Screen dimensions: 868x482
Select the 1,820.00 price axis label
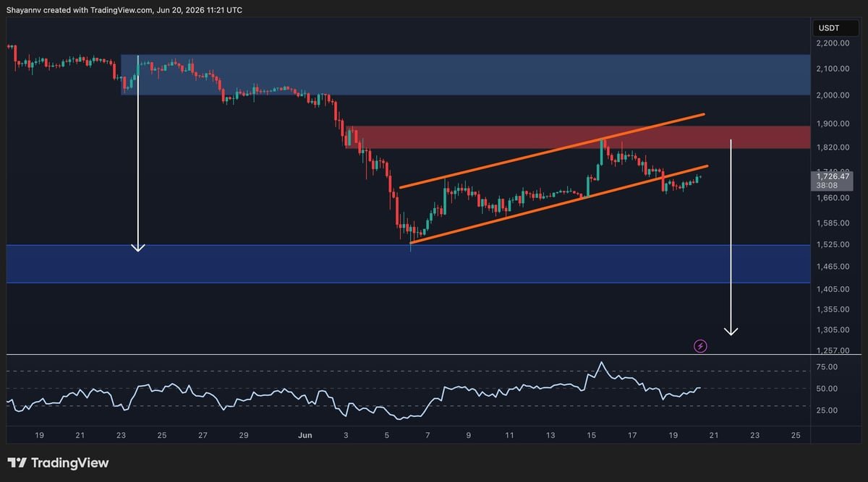coord(832,147)
